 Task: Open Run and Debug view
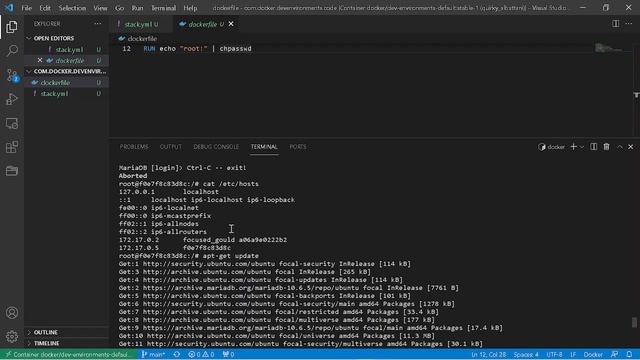pyautogui.click(x=12, y=99)
